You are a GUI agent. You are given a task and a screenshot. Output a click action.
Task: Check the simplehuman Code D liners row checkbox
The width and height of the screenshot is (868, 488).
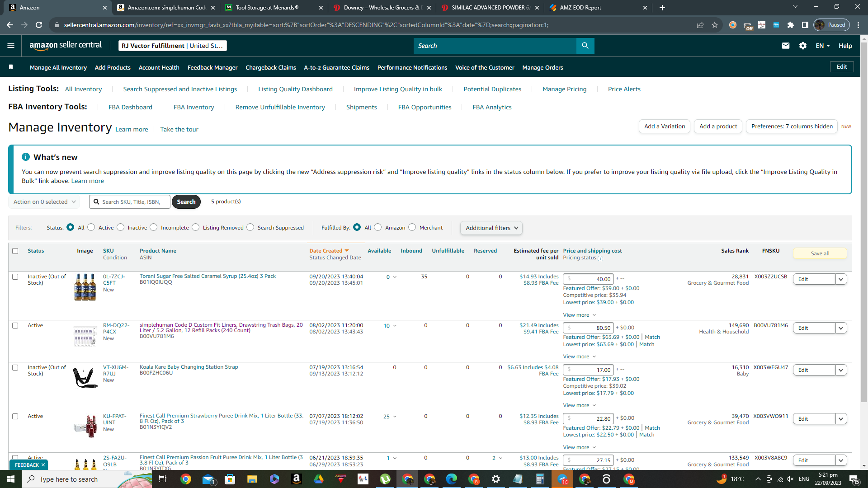[15, 325]
